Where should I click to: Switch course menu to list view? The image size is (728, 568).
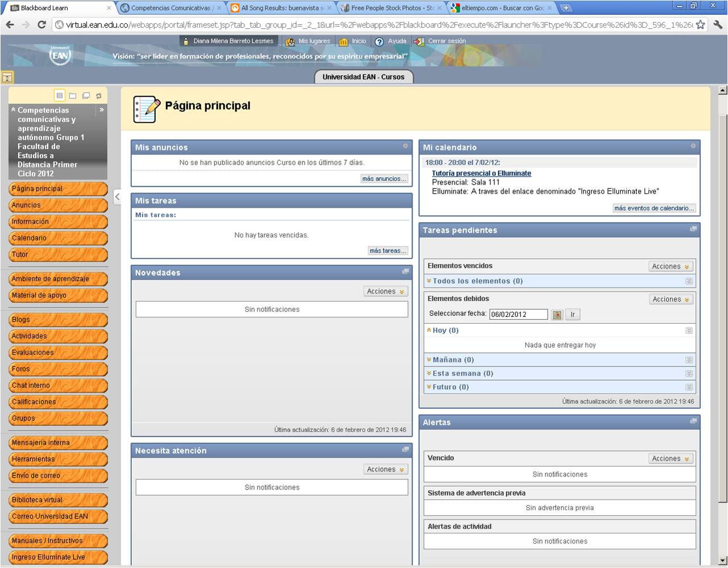[60, 95]
